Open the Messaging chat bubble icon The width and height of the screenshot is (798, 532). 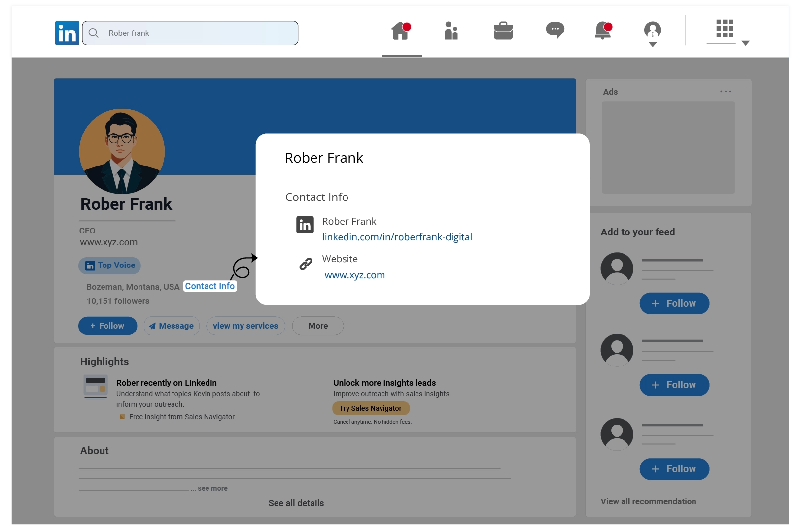(x=555, y=31)
